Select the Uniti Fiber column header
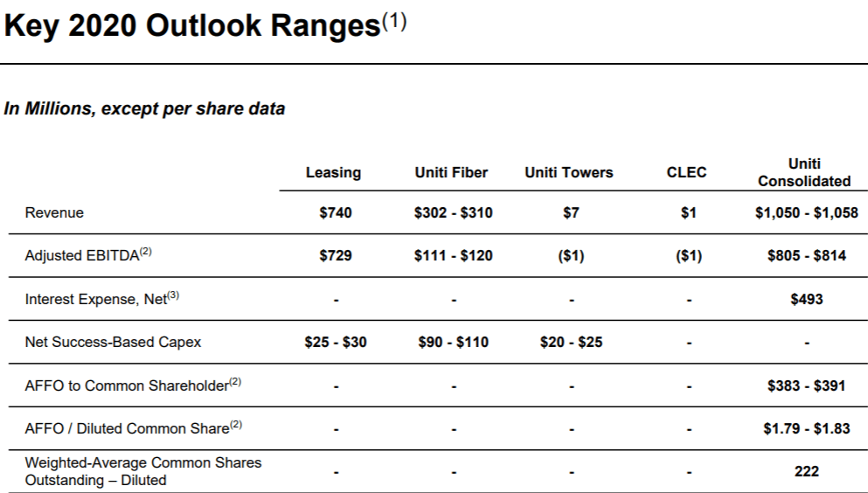The width and height of the screenshot is (868, 493). click(451, 172)
